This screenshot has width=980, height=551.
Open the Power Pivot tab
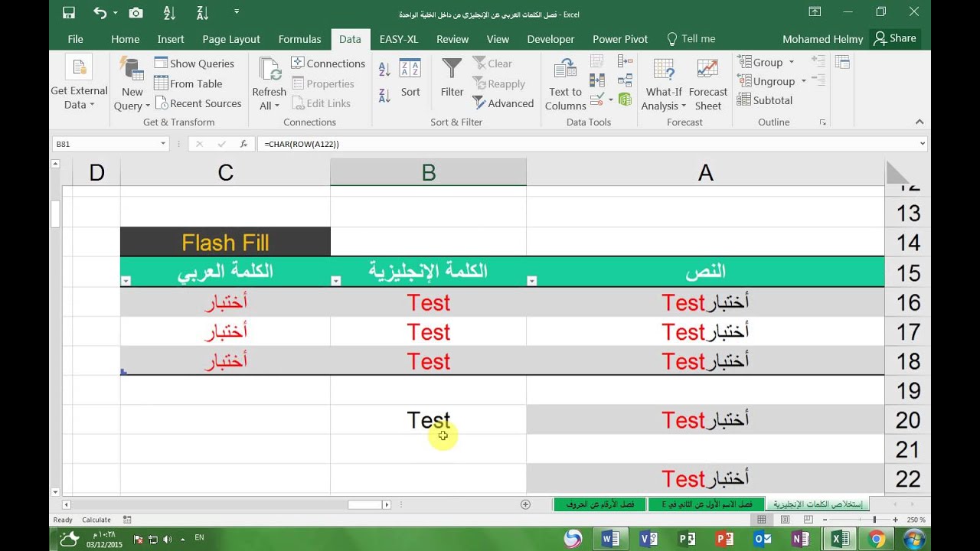tap(620, 39)
